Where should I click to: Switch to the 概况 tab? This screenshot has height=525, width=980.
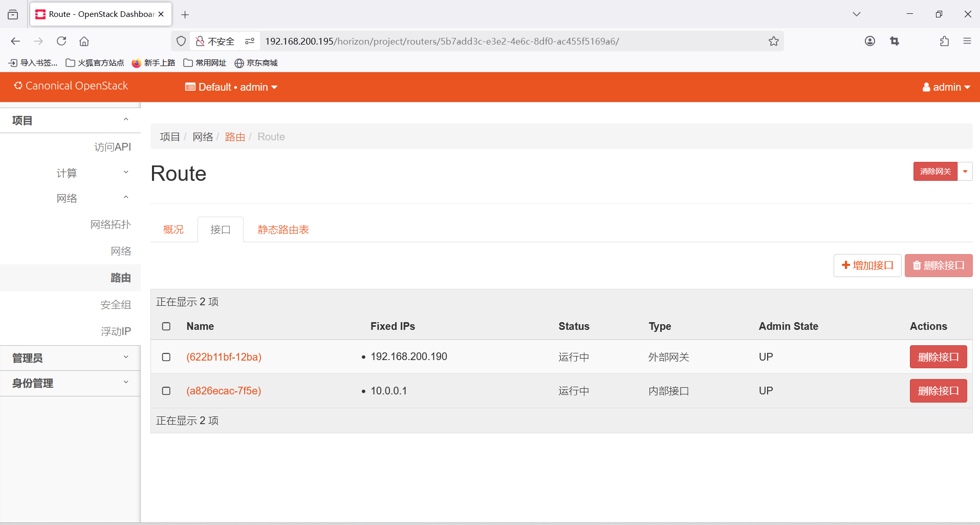coord(173,229)
